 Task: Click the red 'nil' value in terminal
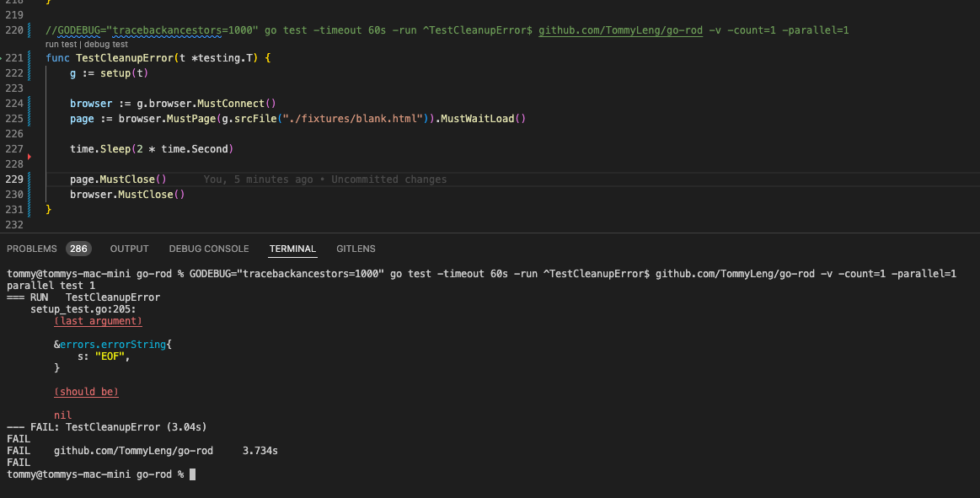(x=62, y=415)
